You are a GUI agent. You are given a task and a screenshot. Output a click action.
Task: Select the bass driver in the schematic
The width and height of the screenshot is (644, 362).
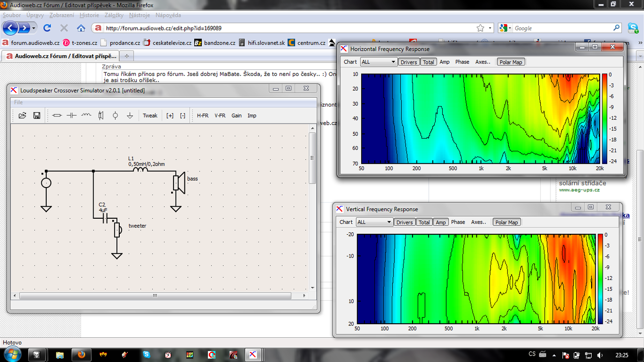pyautogui.click(x=179, y=183)
